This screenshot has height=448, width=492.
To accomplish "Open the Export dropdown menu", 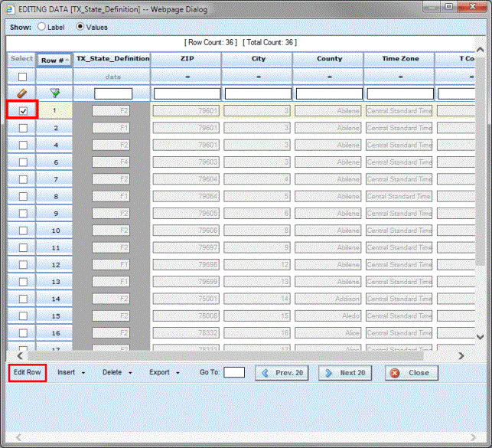I will 164,372.
